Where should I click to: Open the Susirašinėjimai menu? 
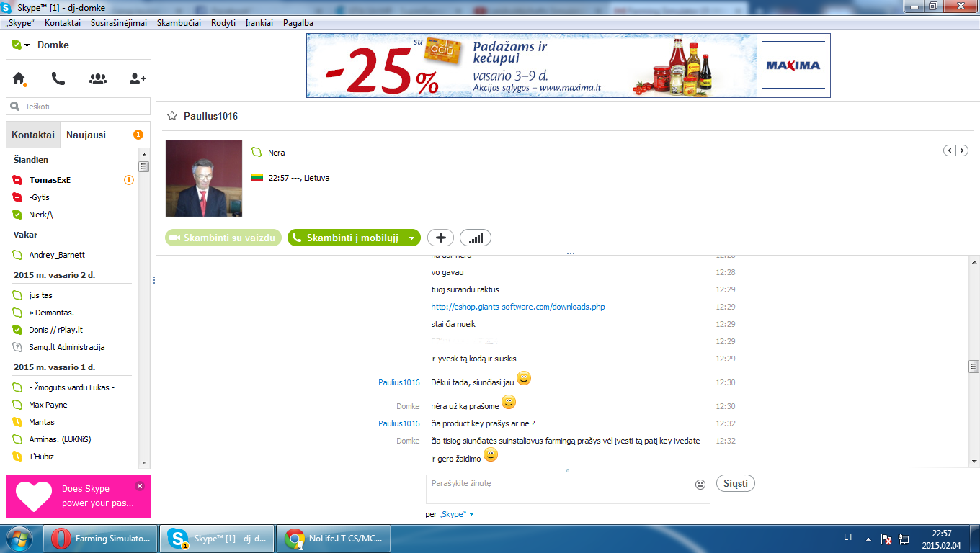[119, 23]
